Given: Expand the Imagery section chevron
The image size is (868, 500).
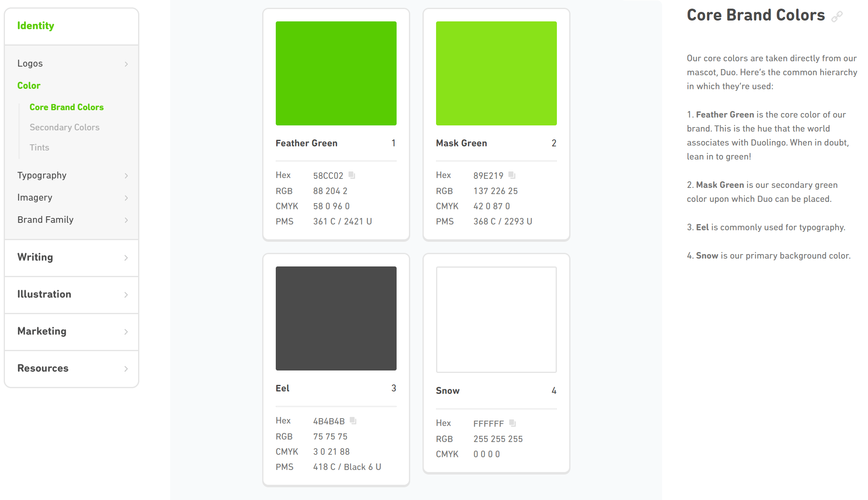Looking at the screenshot, I should click(126, 198).
